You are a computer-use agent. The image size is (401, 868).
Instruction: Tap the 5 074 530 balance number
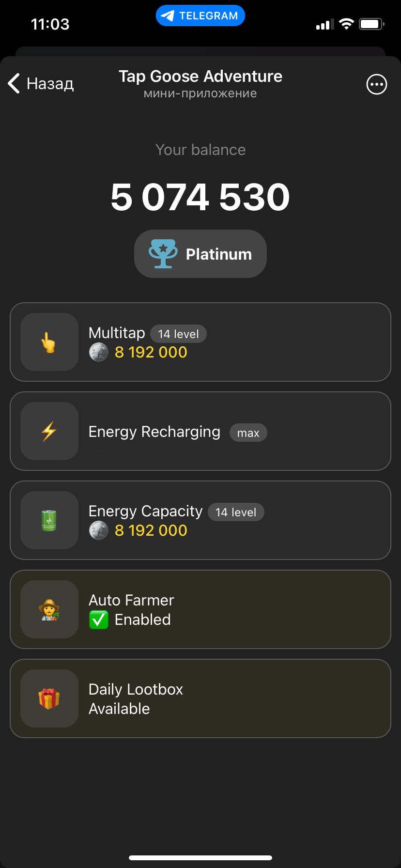point(200,197)
